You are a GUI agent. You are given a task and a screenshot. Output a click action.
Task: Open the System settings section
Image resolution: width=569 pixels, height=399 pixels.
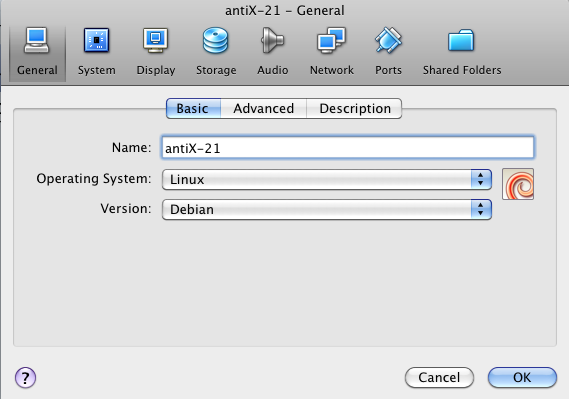point(97,52)
